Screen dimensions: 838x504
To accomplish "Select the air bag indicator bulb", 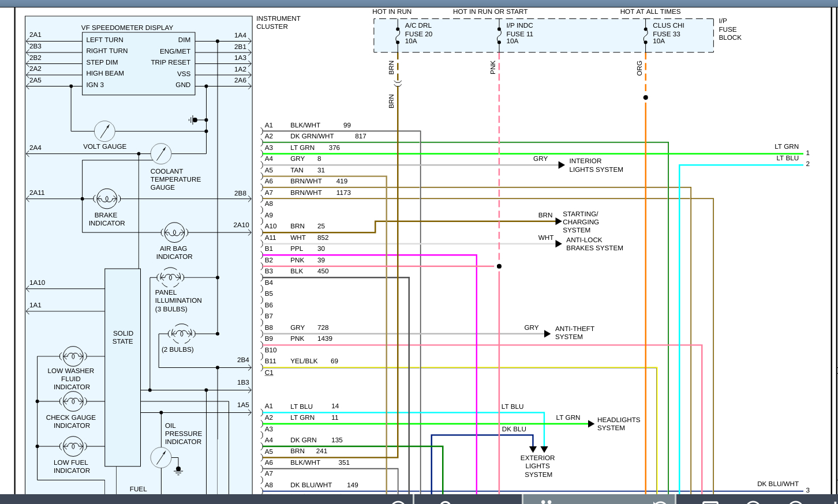I will pos(174,233).
